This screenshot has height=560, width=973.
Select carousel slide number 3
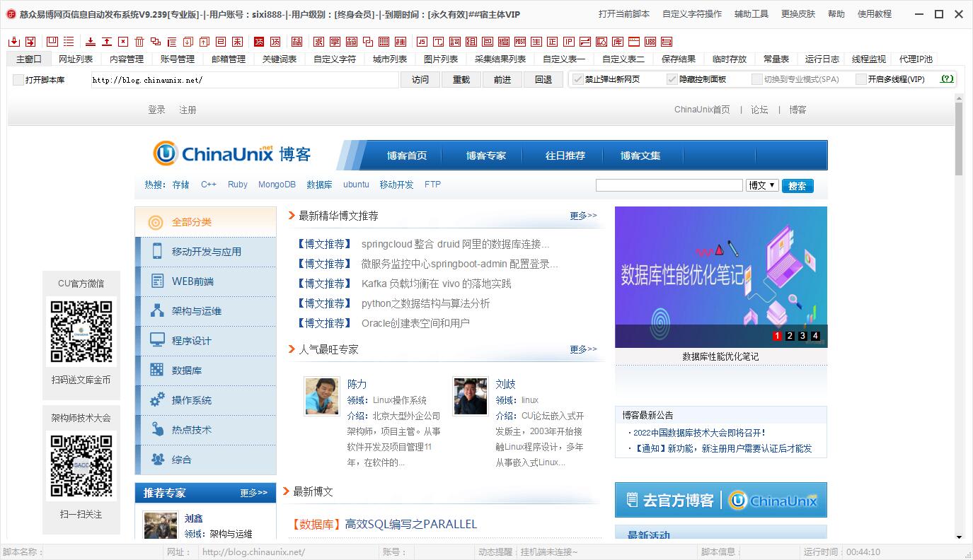coord(802,336)
